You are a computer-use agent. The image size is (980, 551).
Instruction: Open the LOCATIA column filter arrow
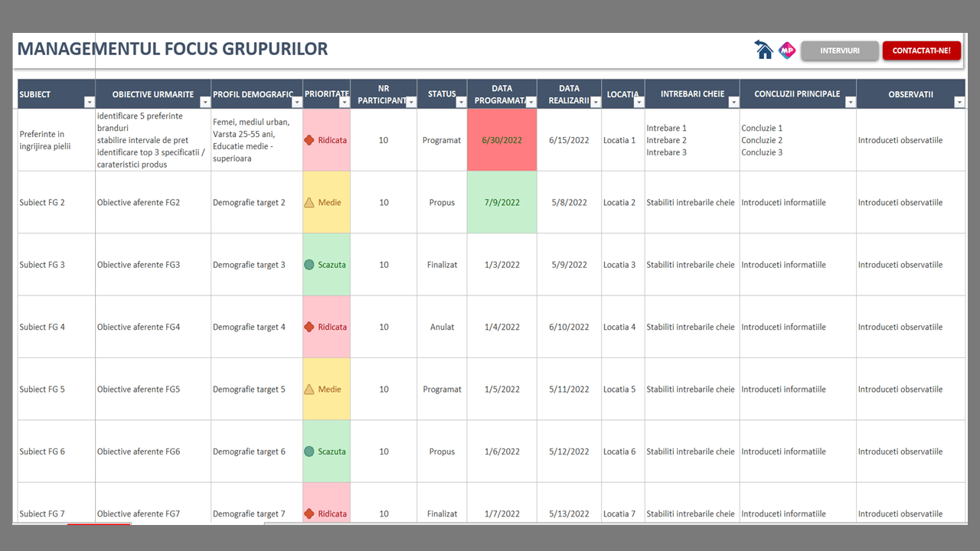[x=639, y=102]
